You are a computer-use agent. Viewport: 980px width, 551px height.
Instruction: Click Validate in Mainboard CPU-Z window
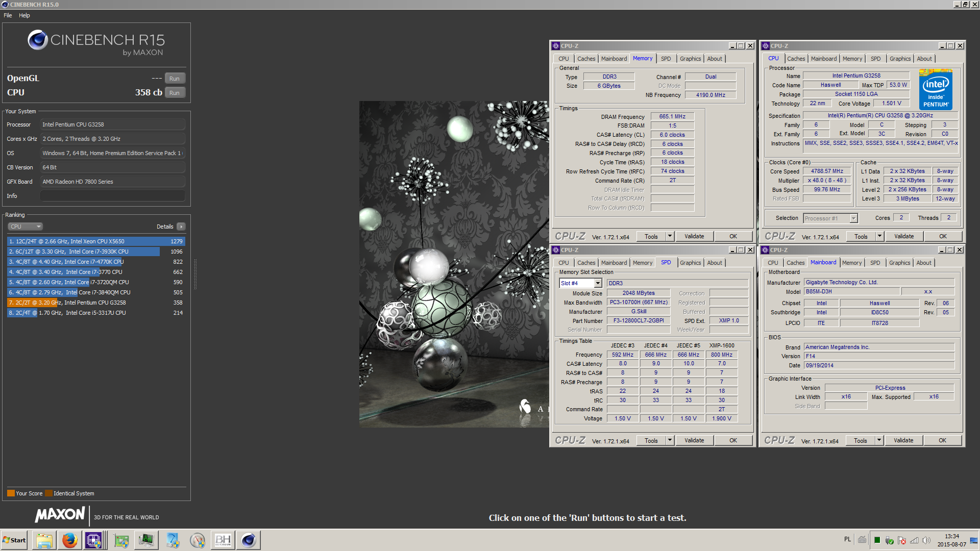(903, 440)
